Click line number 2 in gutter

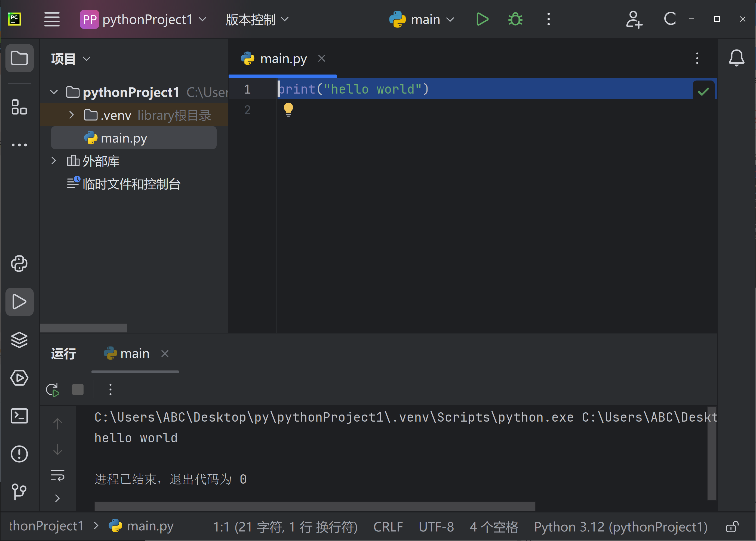pyautogui.click(x=247, y=110)
